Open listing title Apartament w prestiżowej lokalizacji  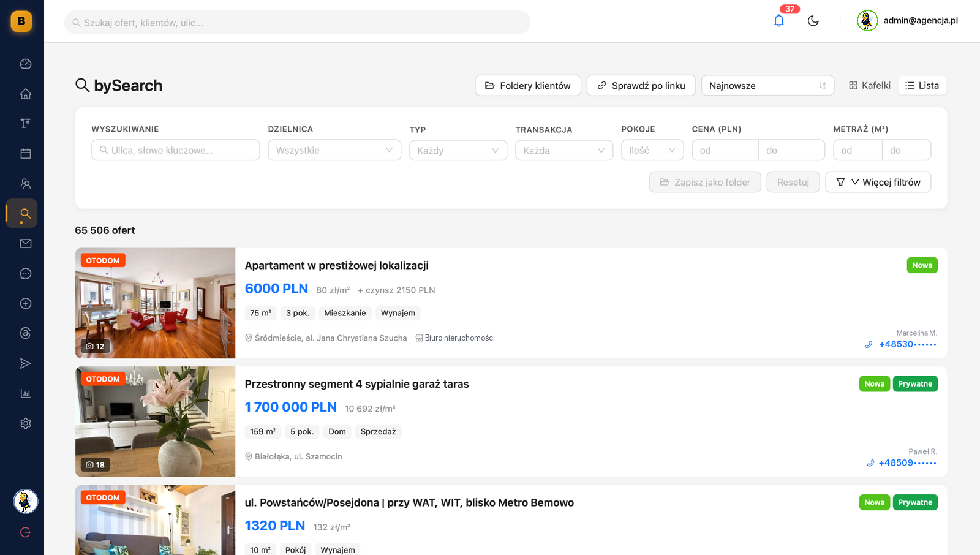click(337, 266)
